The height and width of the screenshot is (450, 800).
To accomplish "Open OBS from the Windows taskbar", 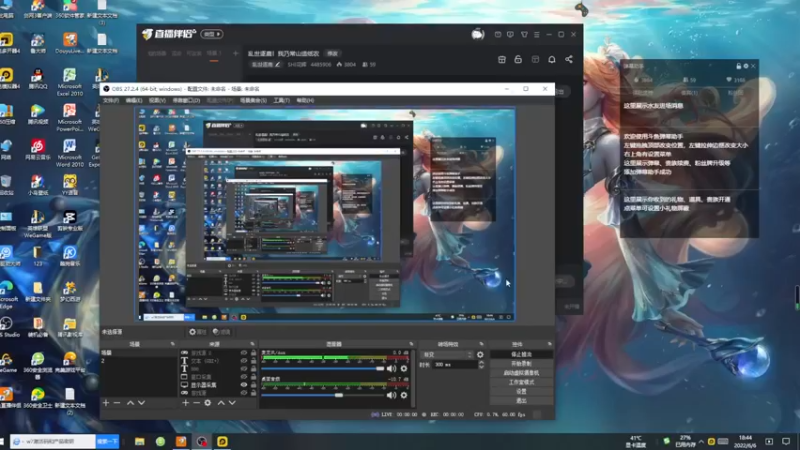I will pos(202,441).
